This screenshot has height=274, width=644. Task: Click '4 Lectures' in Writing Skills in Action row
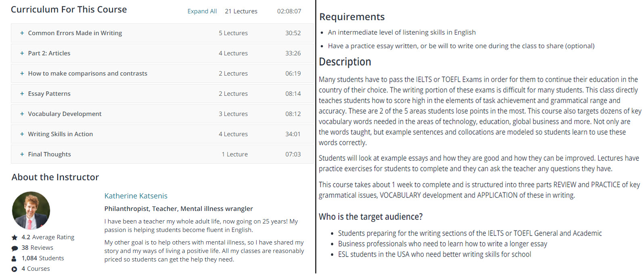pos(233,134)
